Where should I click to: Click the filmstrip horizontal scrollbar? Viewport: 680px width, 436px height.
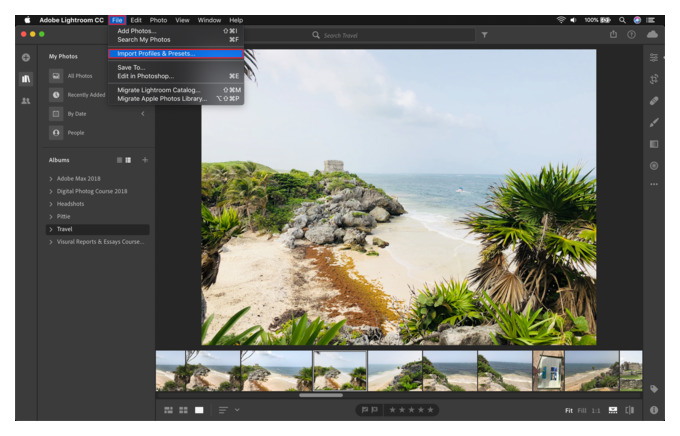pyautogui.click(x=321, y=395)
